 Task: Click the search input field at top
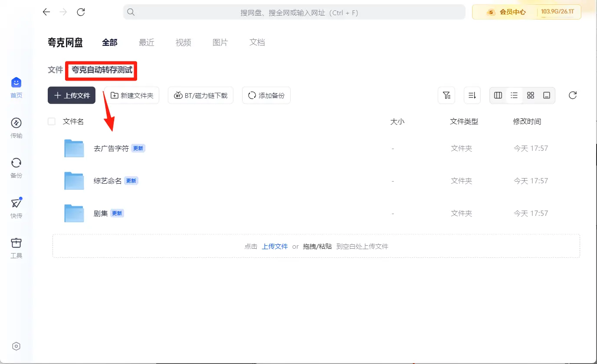294,13
